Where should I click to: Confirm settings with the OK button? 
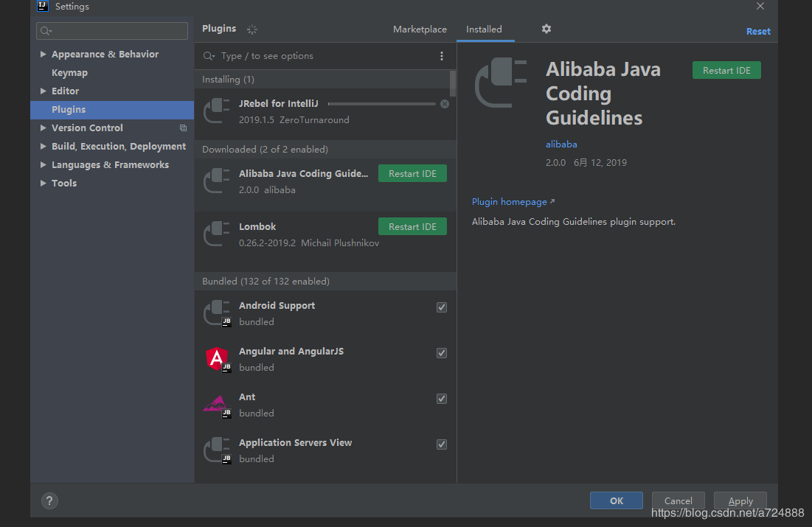[617, 500]
